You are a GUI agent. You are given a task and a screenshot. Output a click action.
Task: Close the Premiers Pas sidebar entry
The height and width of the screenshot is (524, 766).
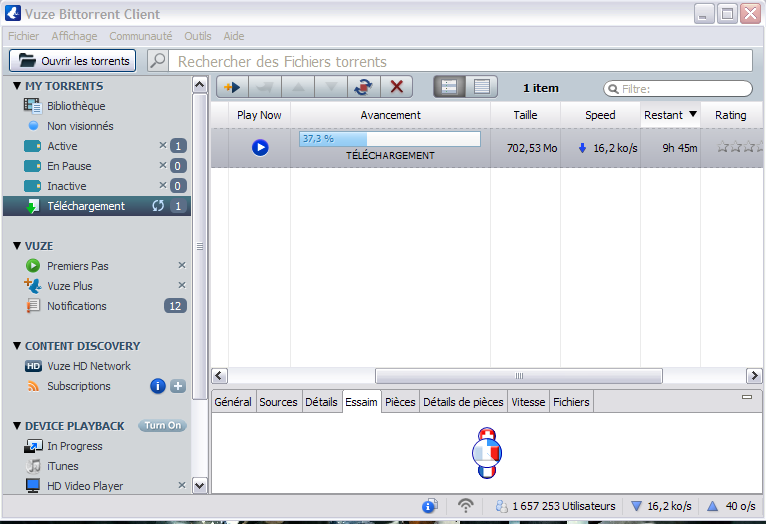[182, 265]
